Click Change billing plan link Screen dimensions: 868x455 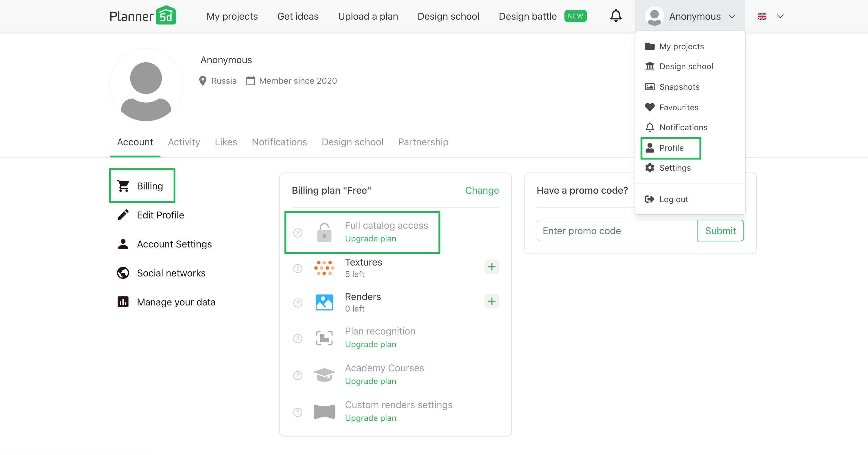pyautogui.click(x=482, y=190)
